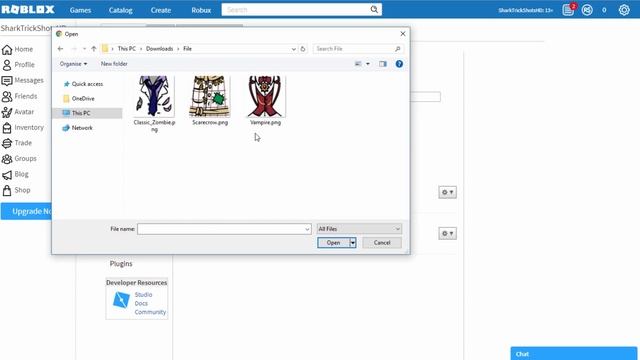The width and height of the screenshot is (640, 360).
Task: Click the Robux currency icon
Action: pos(587,10)
